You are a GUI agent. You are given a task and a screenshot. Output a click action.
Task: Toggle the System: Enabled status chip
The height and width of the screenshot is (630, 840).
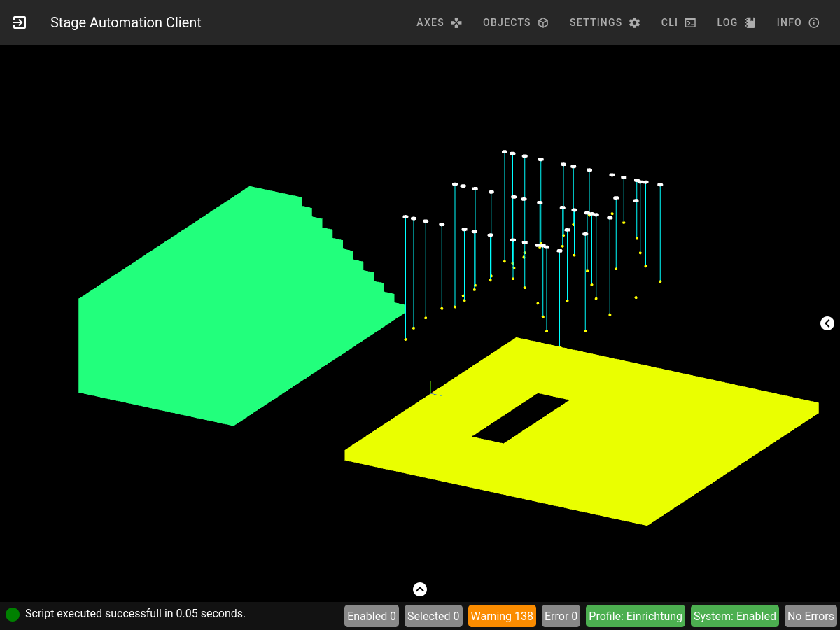pos(735,616)
